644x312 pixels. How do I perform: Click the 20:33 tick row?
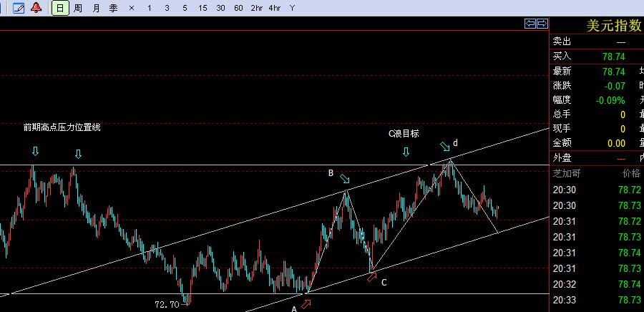coord(597,300)
